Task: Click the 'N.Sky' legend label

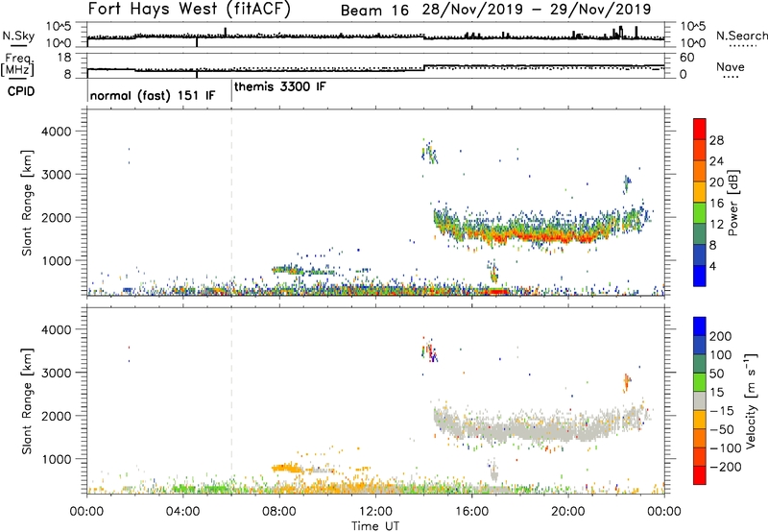Action: coord(18,36)
